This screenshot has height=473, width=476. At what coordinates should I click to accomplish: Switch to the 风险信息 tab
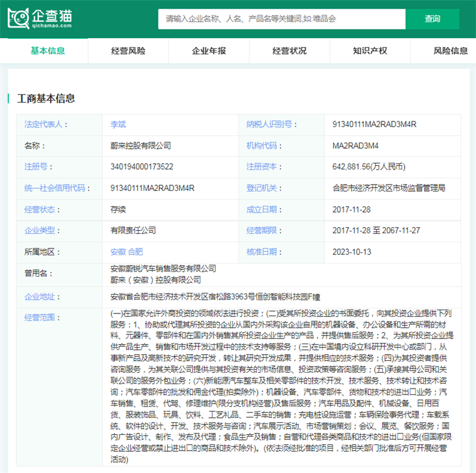(x=450, y=51)
